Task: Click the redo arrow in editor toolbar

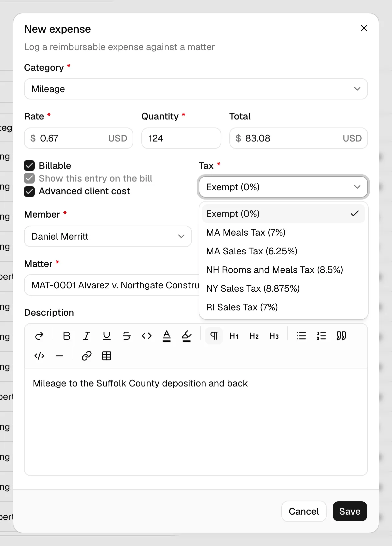Action: (x=39, y=336)
